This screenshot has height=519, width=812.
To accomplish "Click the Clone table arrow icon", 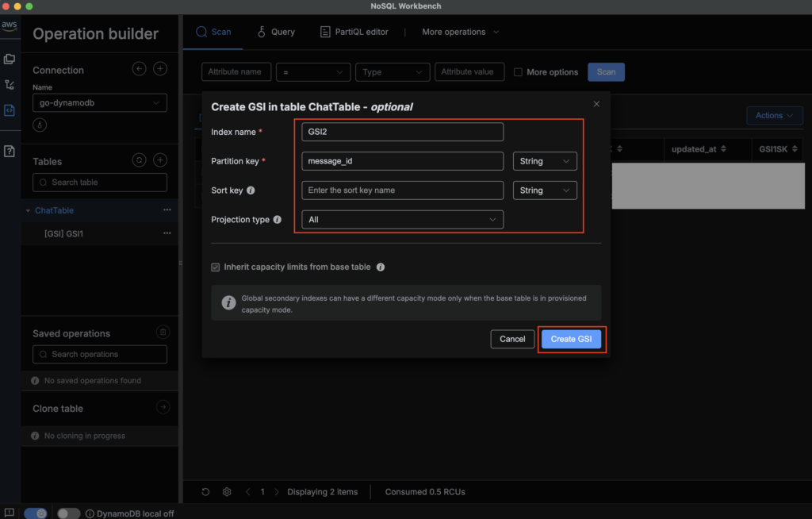I will click(163, 407).
